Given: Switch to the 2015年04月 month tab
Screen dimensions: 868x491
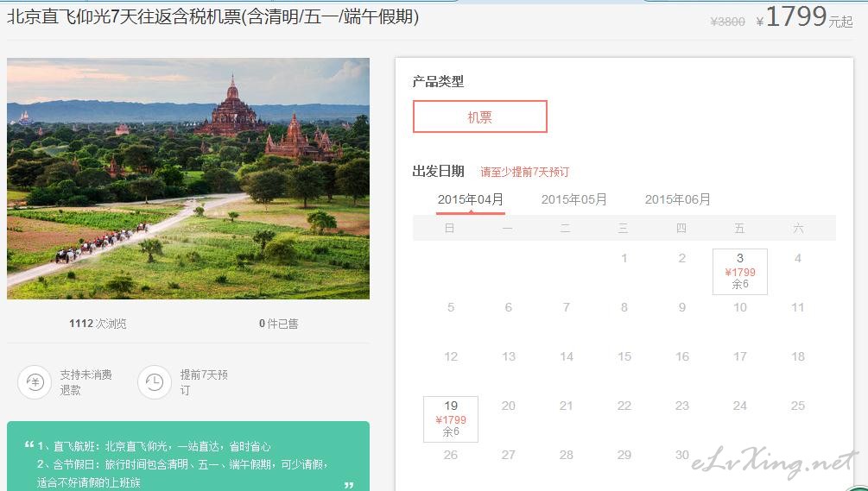Looking at the screenshot, I should [x=471, y=199].
